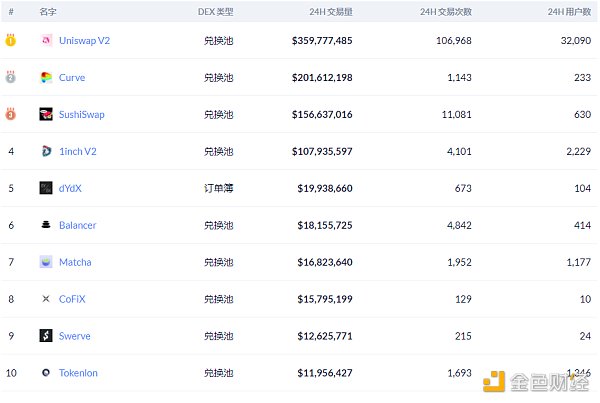This screenshot has height=403, width=600.
Task: Click the 1inch V2 logo icon
Action: click(46, 151)
